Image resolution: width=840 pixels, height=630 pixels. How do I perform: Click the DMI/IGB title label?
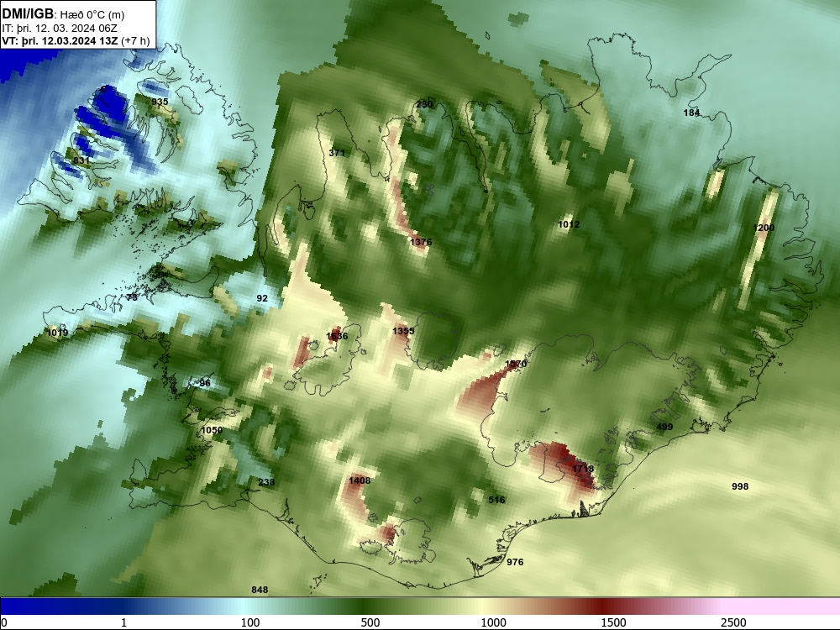[28, 14]
